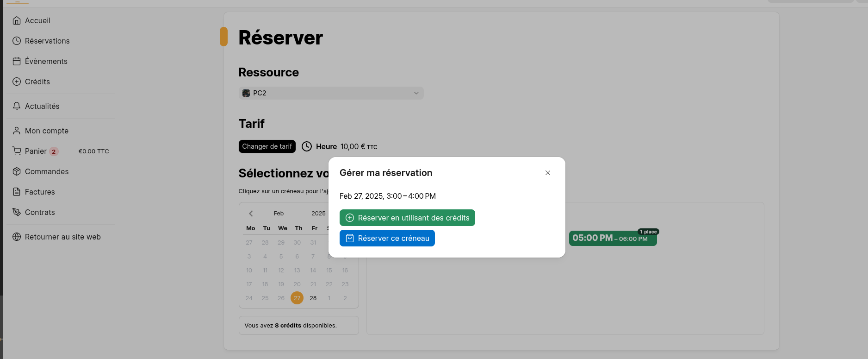868x359 pixels.
Task: Click the Actualités bell icon
Action: [17, 106]
